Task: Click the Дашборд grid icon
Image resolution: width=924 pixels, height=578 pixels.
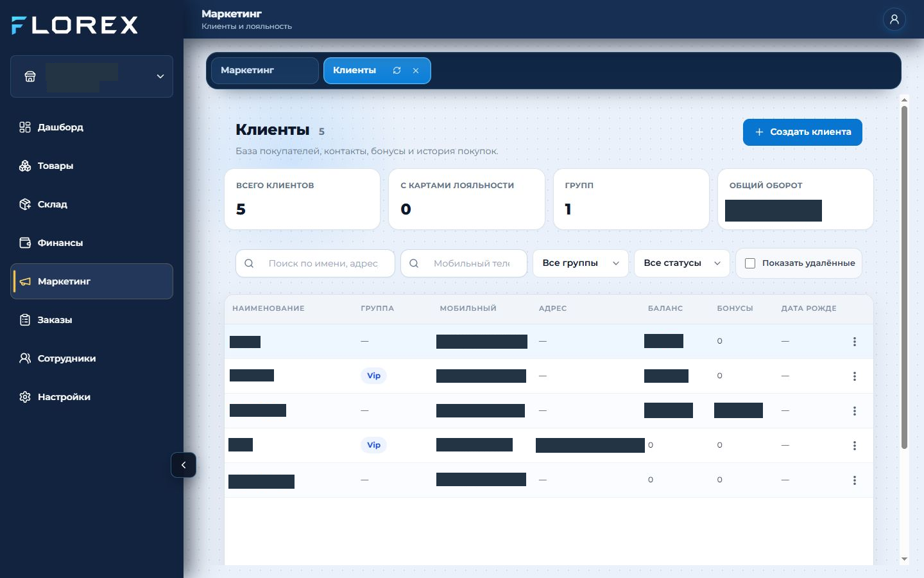Action: (25, 127)
